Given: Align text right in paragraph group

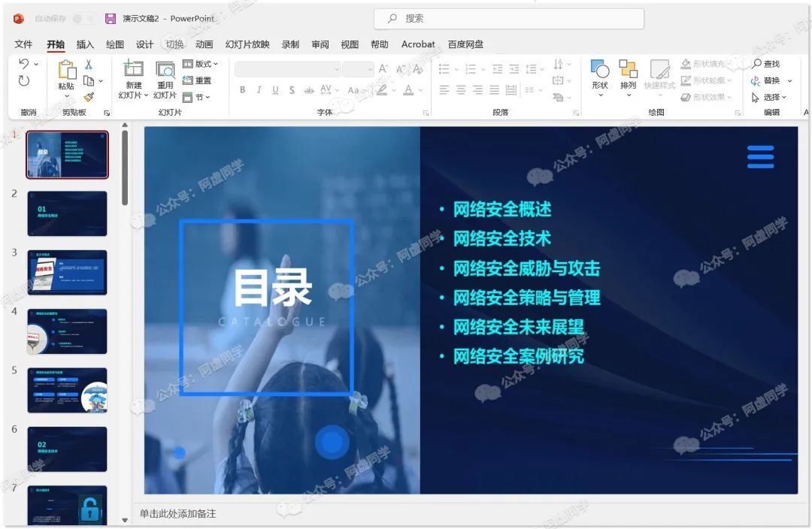Looking at the screenshot, I should tap(477, 90).
